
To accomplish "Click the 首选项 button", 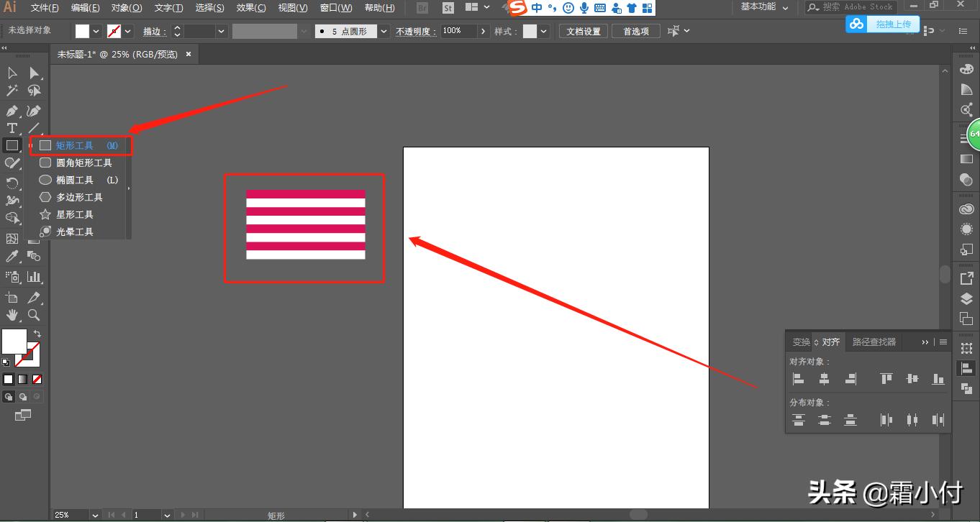I will click(x=636, y=32).
